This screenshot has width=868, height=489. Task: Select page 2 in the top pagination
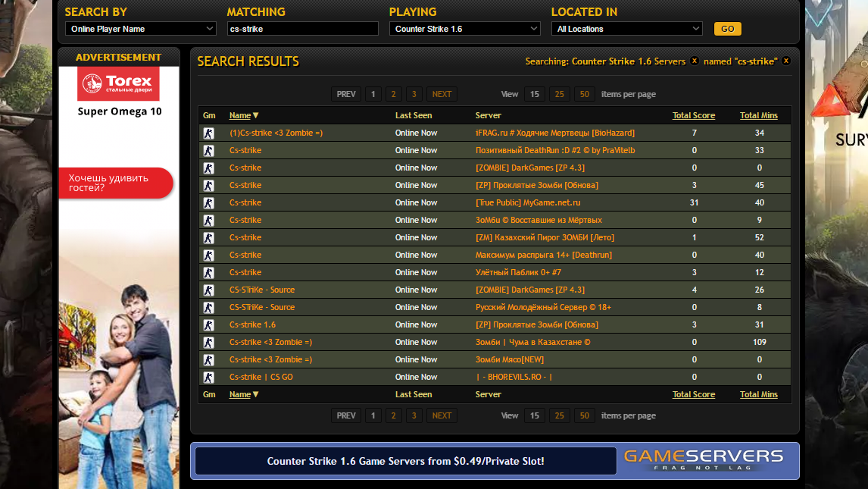[394, 94]
